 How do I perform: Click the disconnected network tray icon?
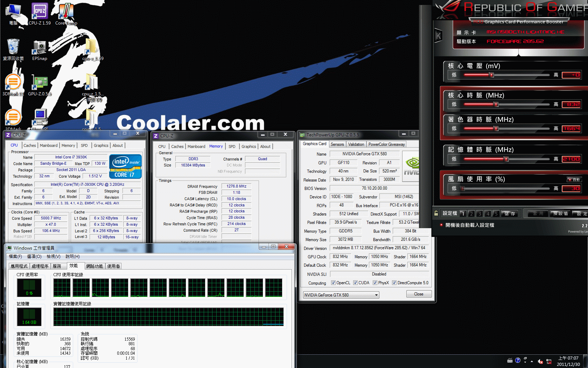pos(549,361)
